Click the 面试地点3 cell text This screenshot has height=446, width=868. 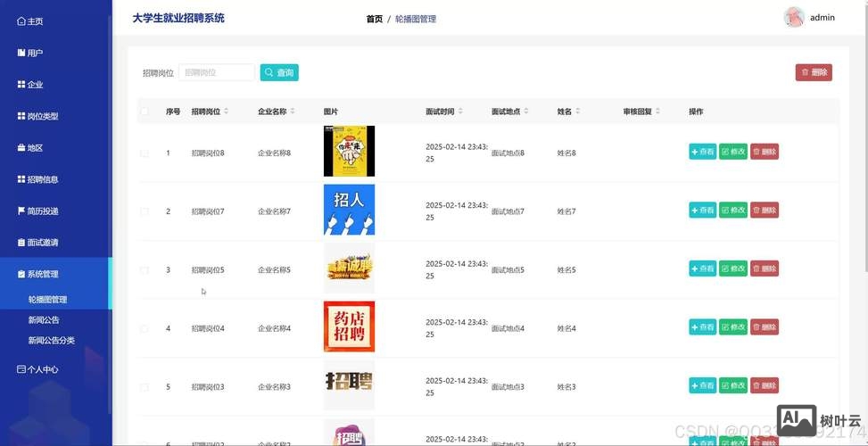(x=508, y=387)
